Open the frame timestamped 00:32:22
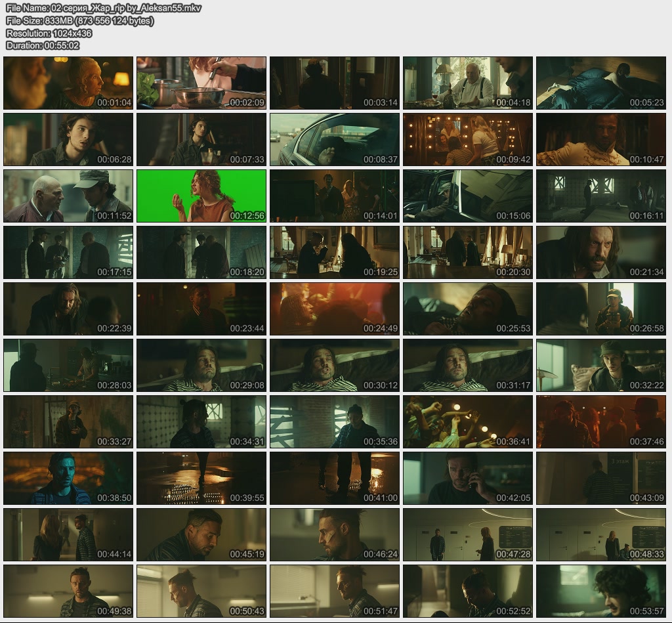The height and width of the screenshot is (623, 672). pos(601,365)
